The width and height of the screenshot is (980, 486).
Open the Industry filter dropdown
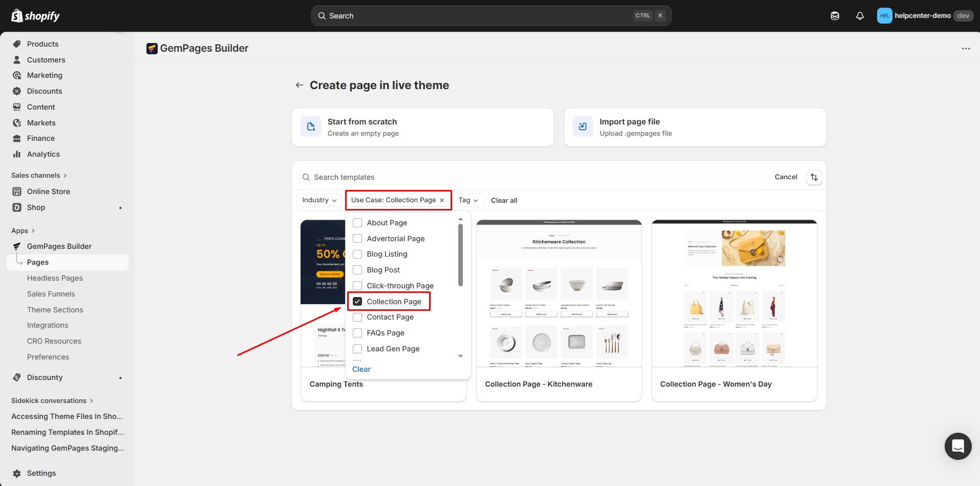pos(319,200)
